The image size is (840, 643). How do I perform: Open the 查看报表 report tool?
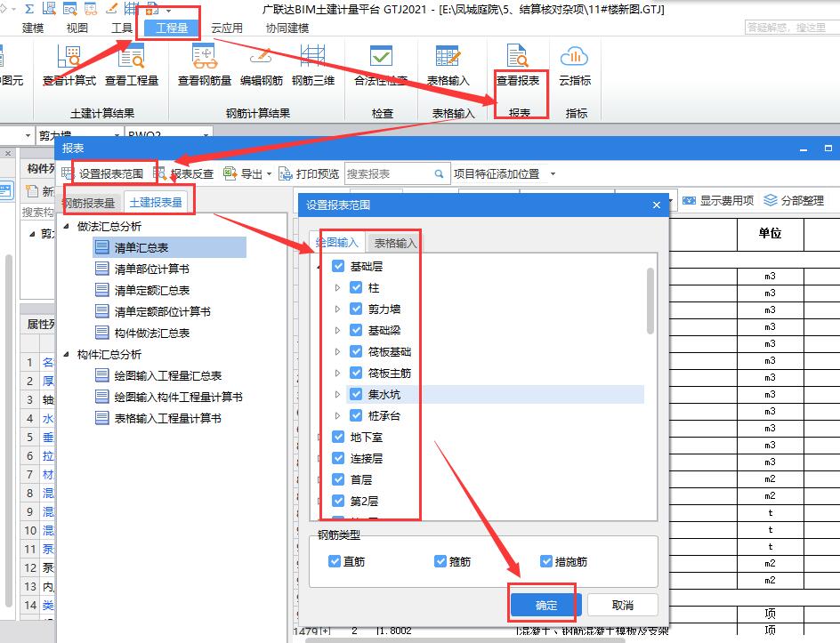(x=518, y=65)
